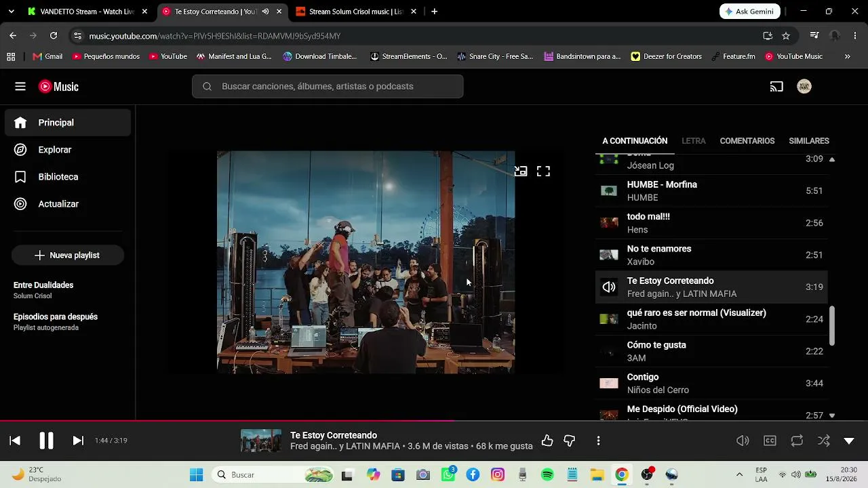Switch to the COMENTARIOS tab

pyautogui.click(x=747, y=141)
